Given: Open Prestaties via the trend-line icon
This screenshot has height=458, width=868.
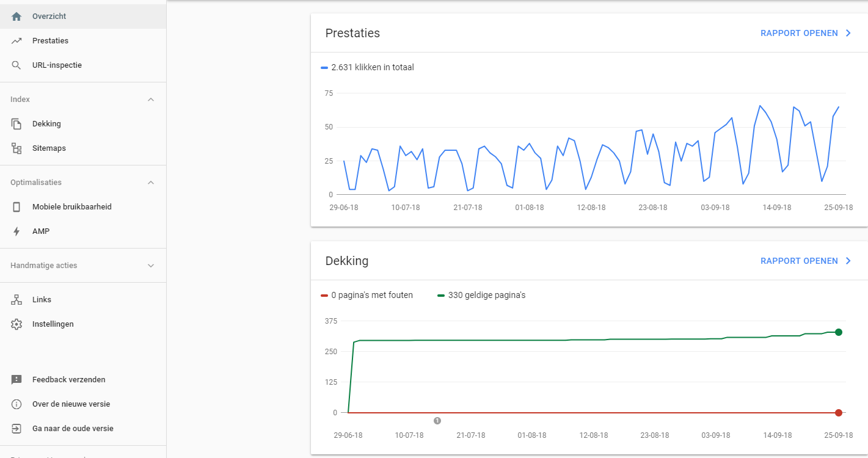Looking at the screenshot, I should pyautogui.click(x=16, y=41).
